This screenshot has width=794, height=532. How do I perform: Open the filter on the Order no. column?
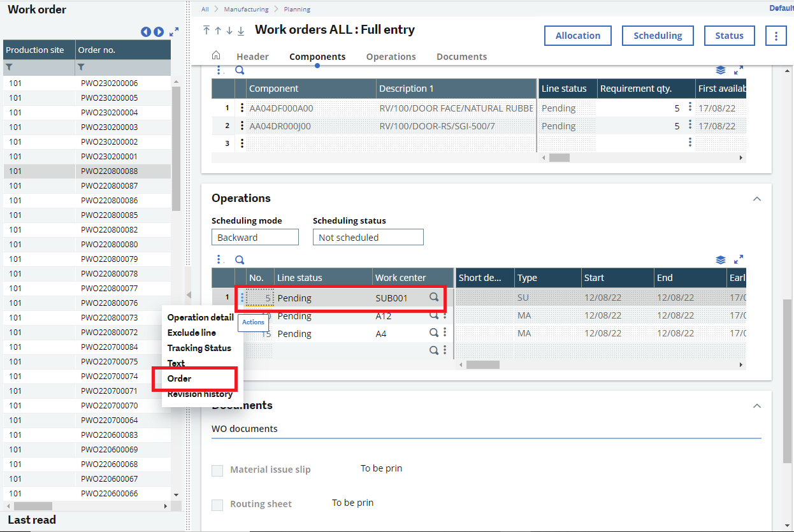81,67
